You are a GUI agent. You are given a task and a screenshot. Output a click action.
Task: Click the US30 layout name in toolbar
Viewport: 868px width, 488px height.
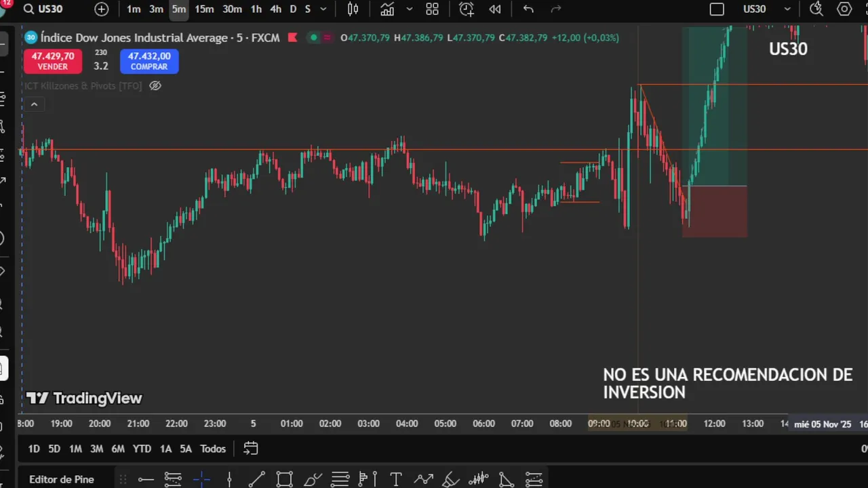754,9
